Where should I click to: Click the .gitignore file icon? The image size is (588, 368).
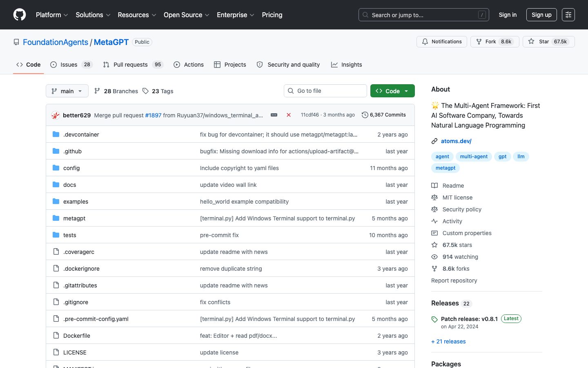56,302
